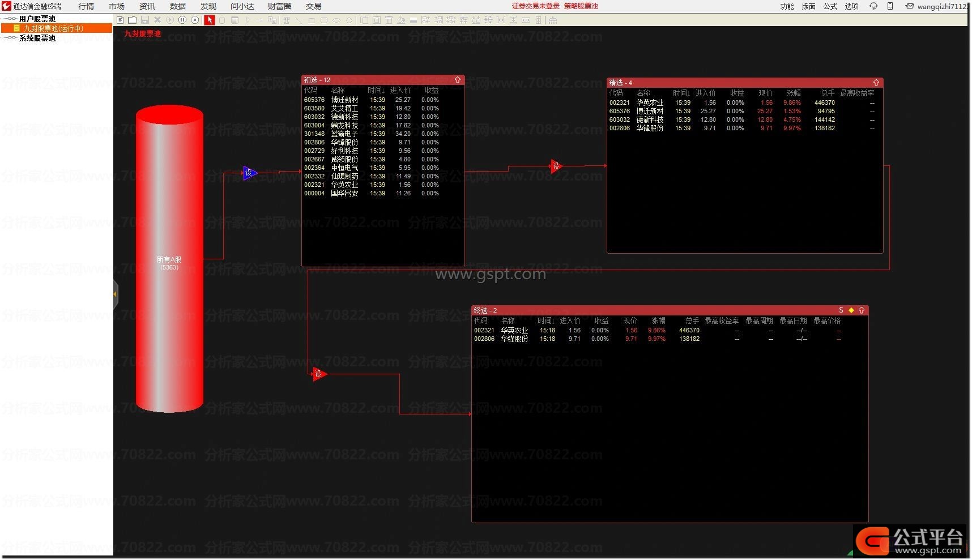The height and width of the screenshot is (560, 972).
Task: Pause the running stock pool
Action: (x=182, y=20)
